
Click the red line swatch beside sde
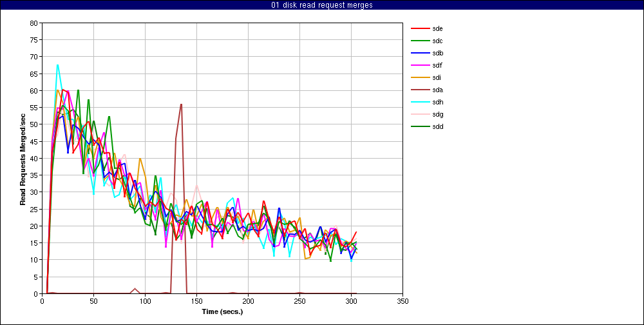click(419, 28)
